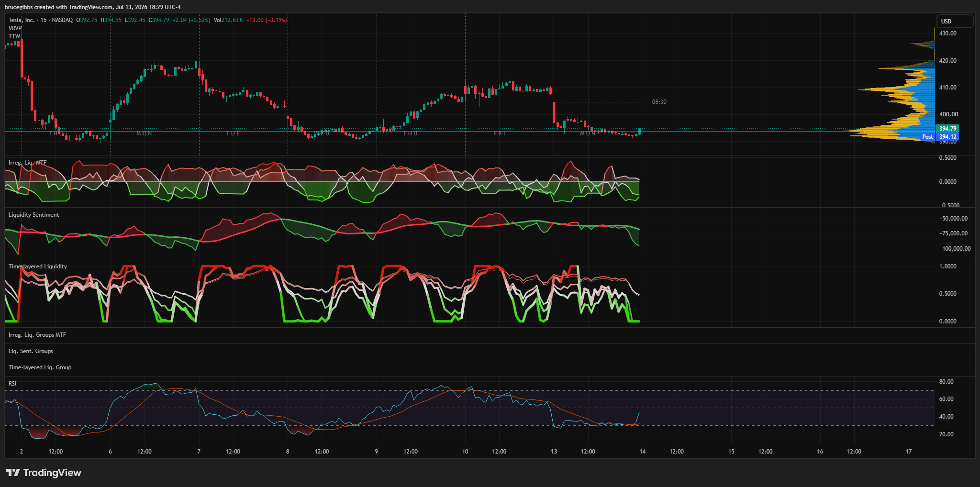Image resolution: width=980 pixels, height=487 pixels.
Task: Click the Time-layered Liquidity pane label
Action: pos(37,266)
